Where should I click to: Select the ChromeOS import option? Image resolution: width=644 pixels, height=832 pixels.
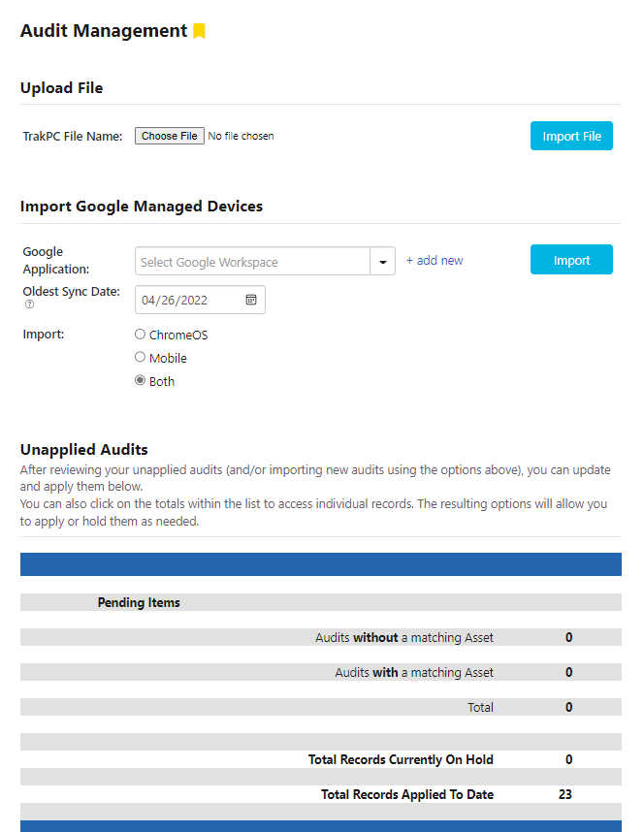point(141,334)
